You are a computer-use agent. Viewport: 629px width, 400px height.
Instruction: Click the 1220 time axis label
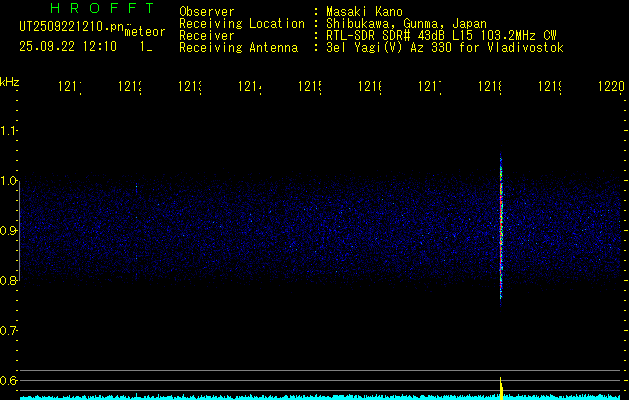610,87
